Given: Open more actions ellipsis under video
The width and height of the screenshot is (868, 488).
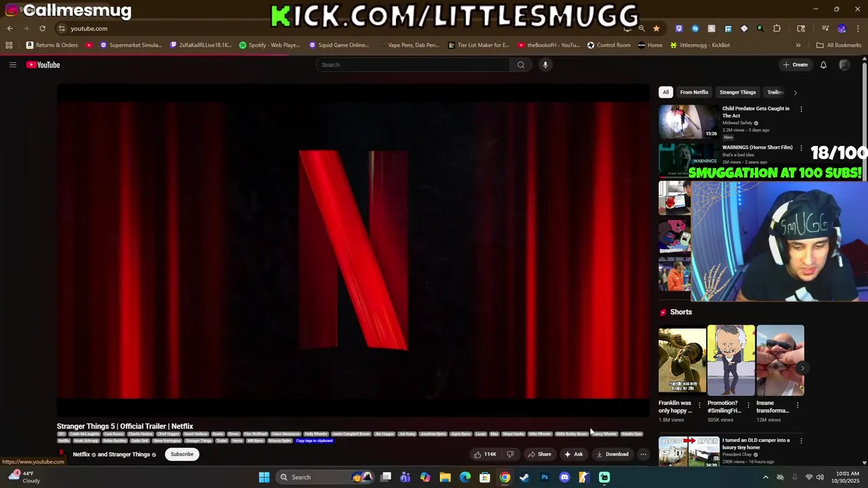Looking at the screenshot, I should coord(644,454).
